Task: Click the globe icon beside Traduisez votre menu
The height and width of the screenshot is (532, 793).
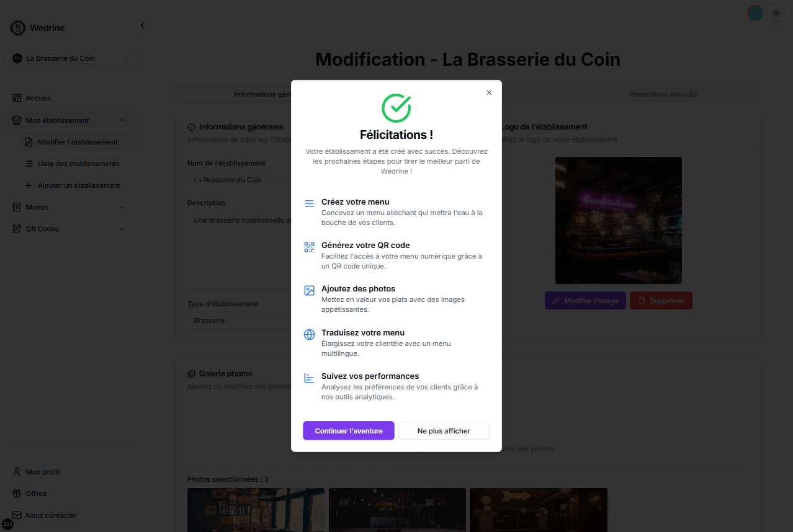Action: pos(309,334)
